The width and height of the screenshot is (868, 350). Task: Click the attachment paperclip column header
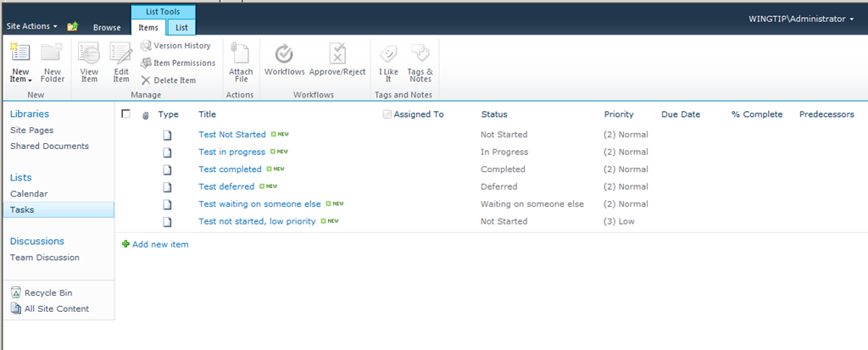coord(146,115)
